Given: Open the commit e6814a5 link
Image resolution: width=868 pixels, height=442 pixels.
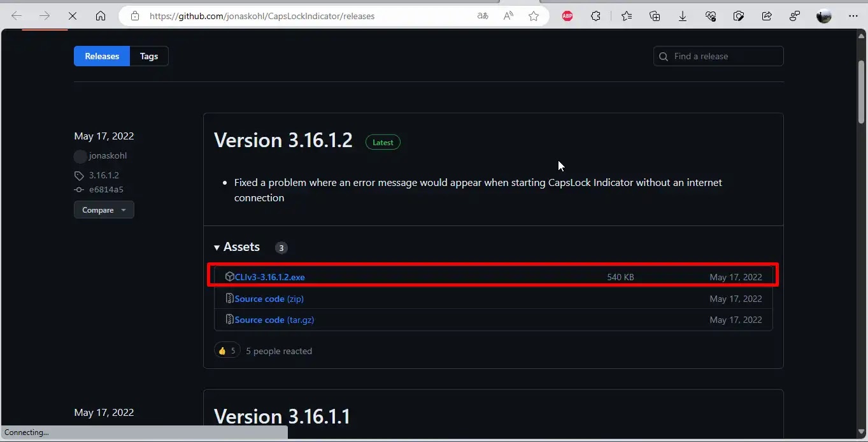Looking at the screenshot, I should tap(106, 189).
